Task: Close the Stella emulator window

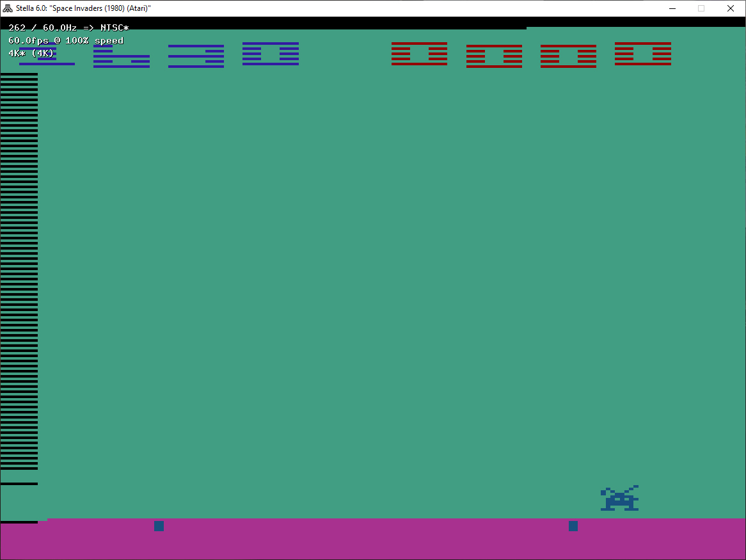Action: (x=730, y=8)
